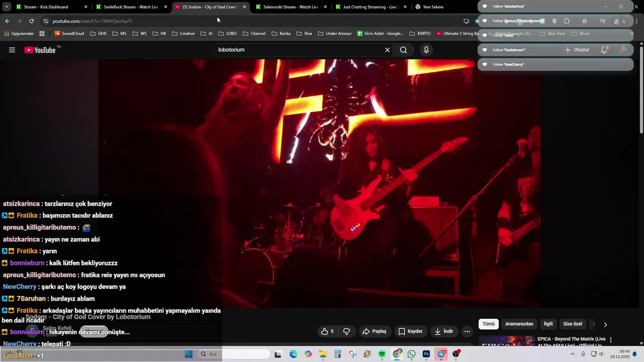The image size is (644, 362).
Task: Select the İlgili filter chip
Action: pos(548,324)
